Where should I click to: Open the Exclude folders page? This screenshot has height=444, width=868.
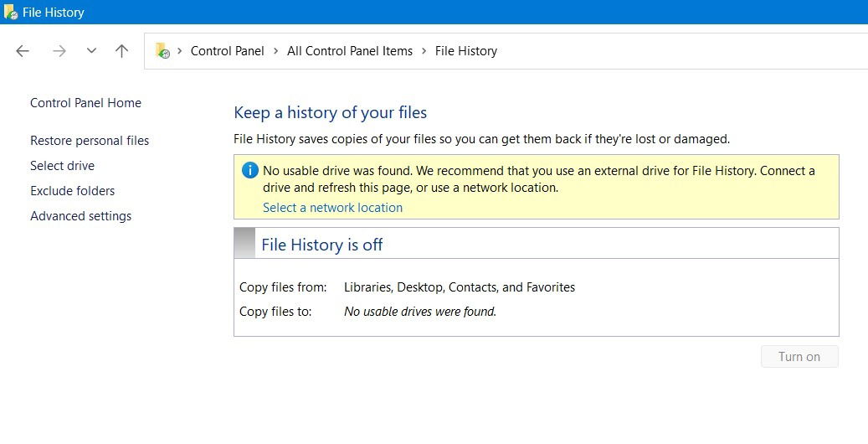(x=72, y=191)
